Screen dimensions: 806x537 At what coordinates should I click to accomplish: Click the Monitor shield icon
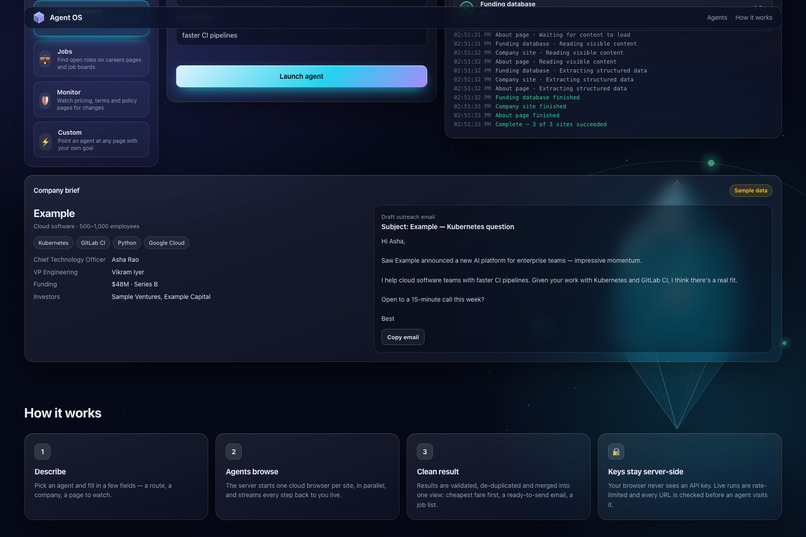point(45,100)
